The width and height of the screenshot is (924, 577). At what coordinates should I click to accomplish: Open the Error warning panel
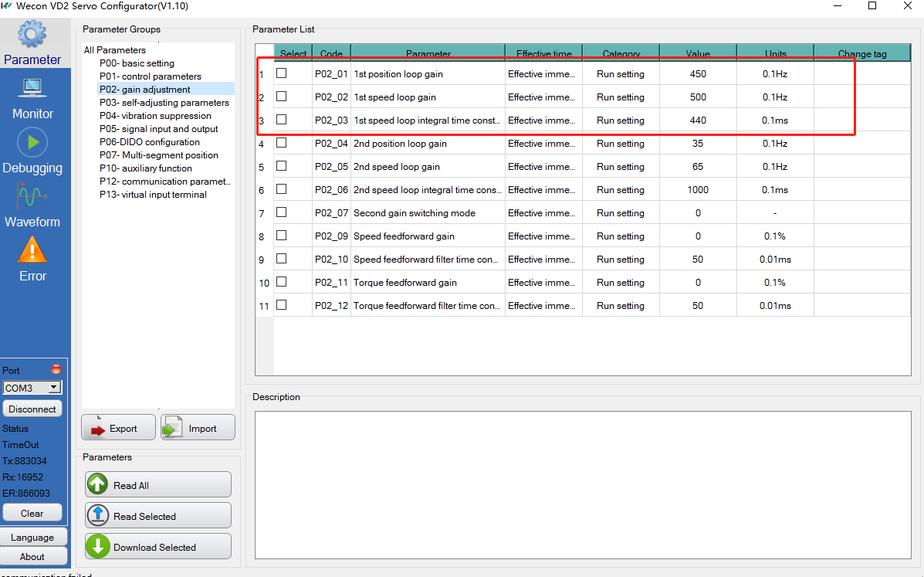tap(32, 251)
